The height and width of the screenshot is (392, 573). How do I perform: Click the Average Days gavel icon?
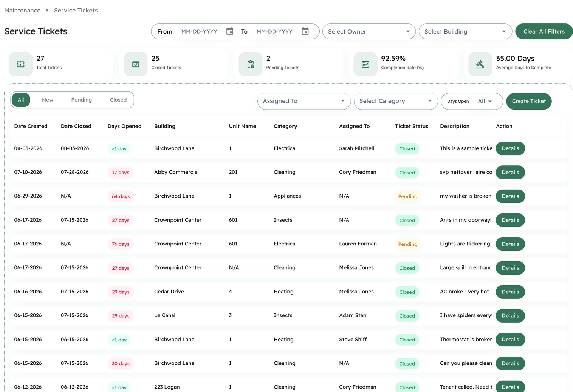pos(480,64)
